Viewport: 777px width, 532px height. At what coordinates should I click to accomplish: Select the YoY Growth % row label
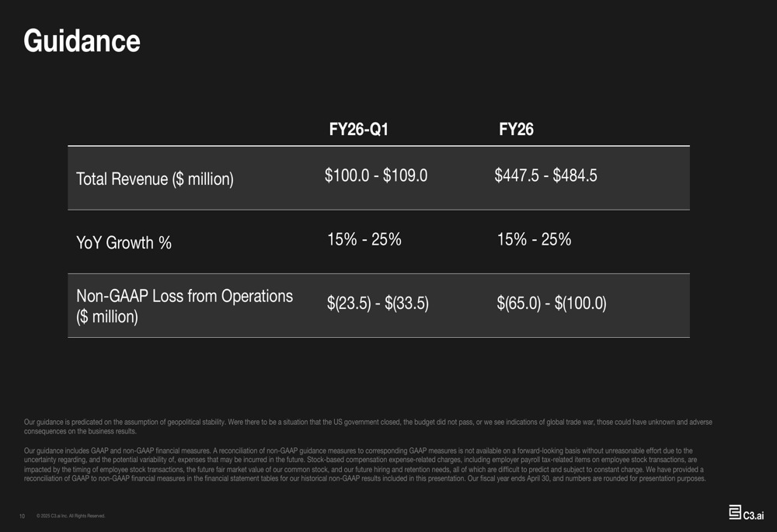[124, 243]
